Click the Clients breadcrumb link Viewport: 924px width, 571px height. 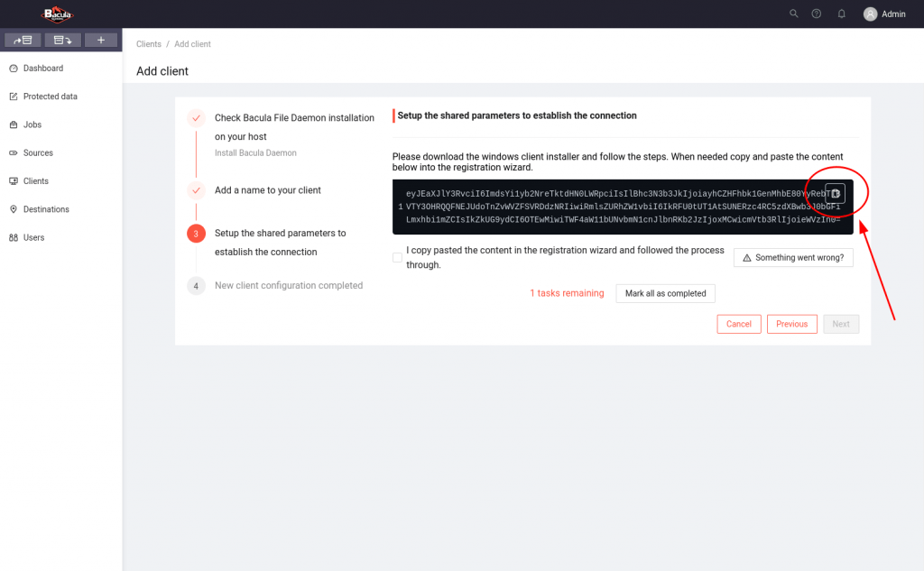pyautogui.click(x=149, y=44)
